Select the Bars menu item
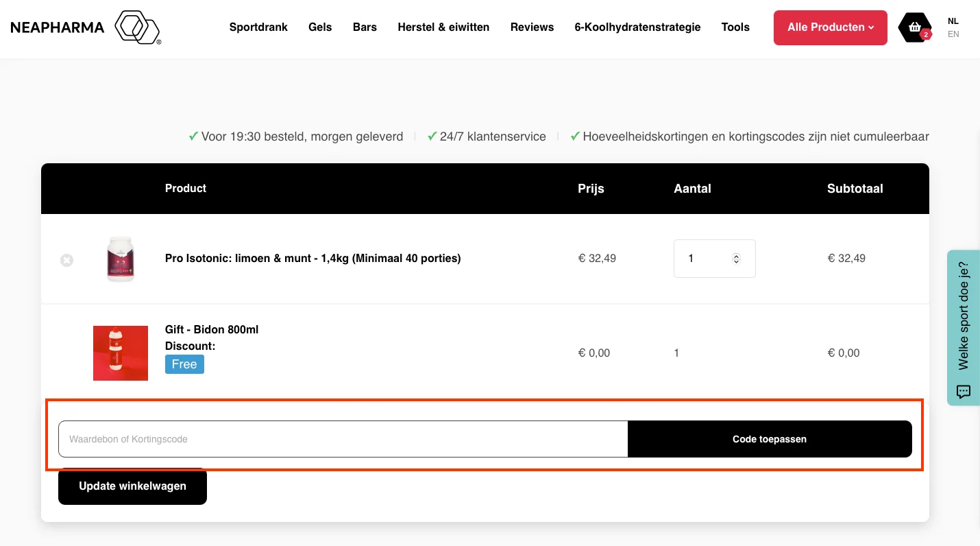 tap(365, 27)
